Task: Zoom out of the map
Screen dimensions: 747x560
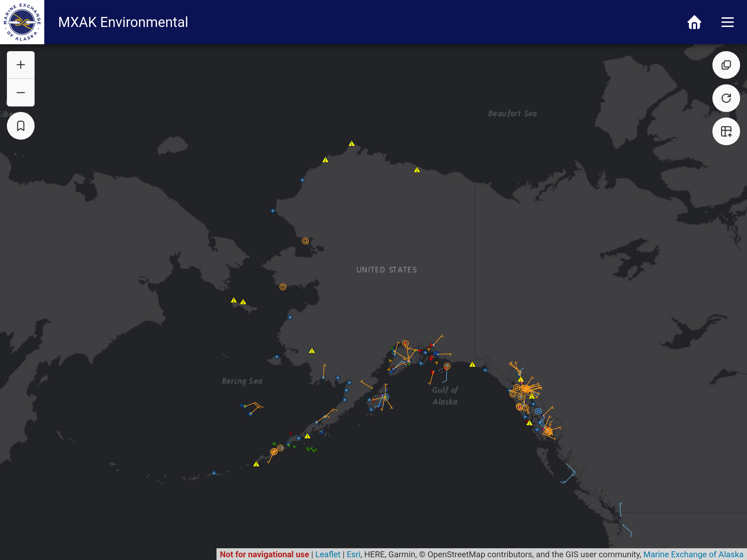Action: coord(21,93)
